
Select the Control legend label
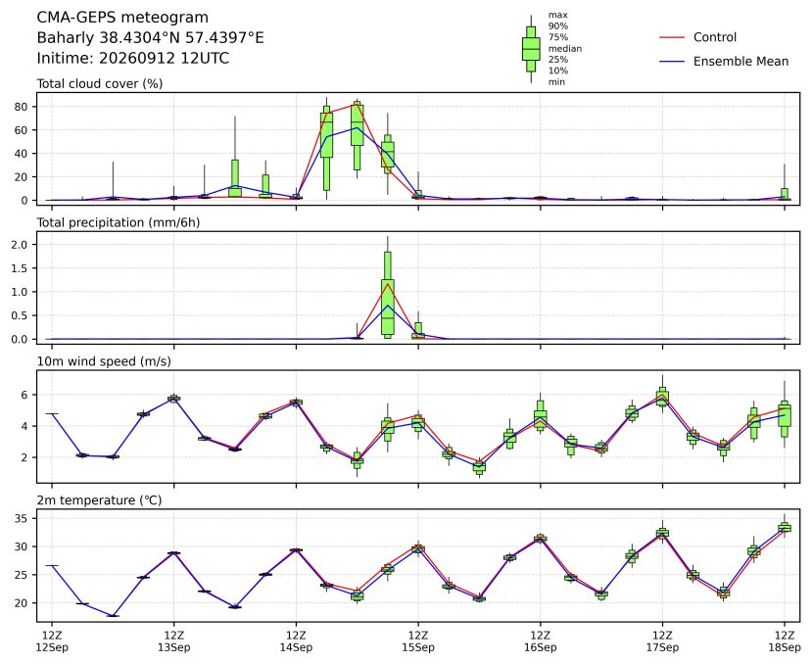[x=715, y=37]
